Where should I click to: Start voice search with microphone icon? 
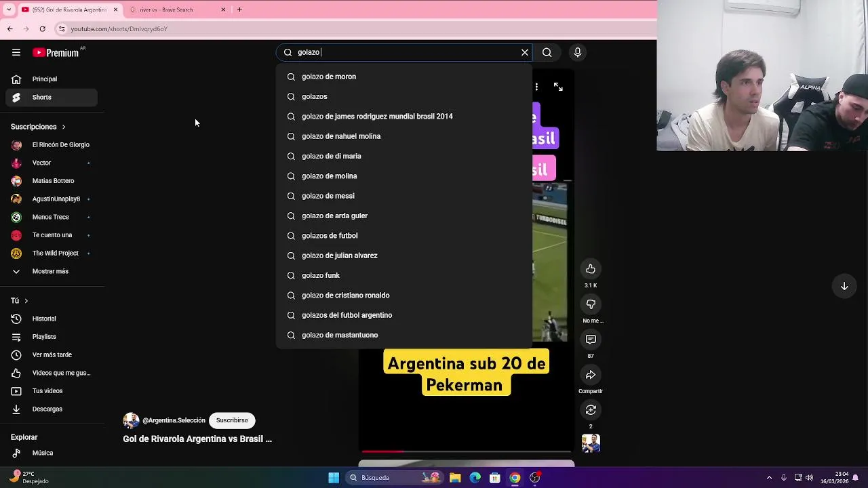[578, 52]
